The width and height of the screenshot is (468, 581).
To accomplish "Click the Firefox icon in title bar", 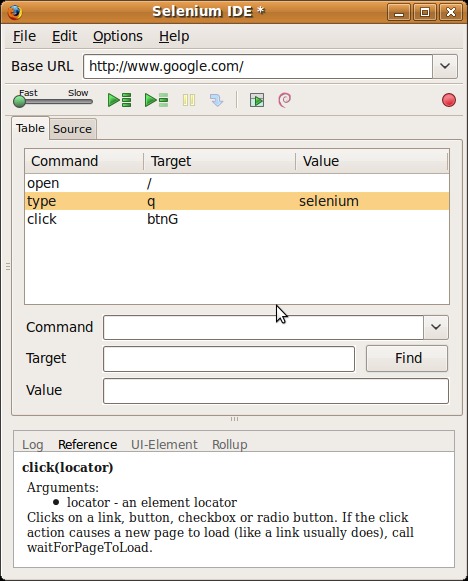I will (x=14, y=12).
